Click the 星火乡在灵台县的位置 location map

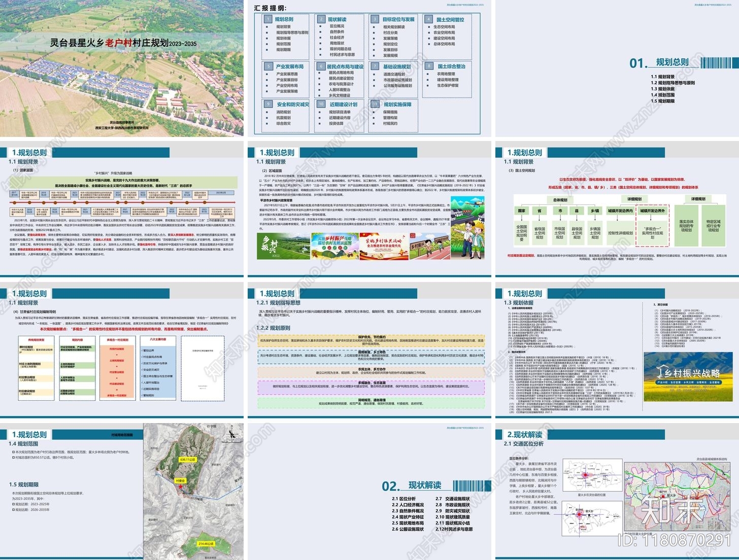(x=592, y=476)
